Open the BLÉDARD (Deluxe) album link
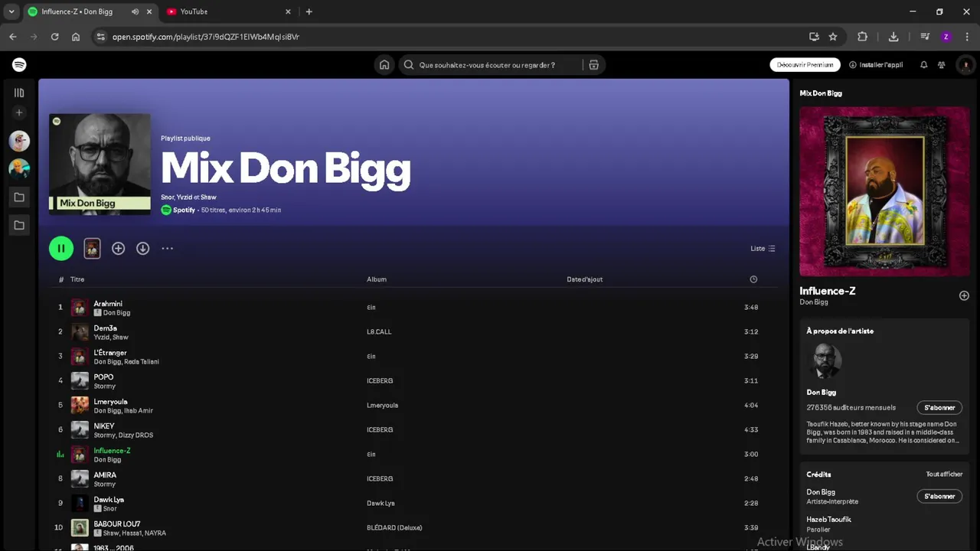This screenshot has width=980, height=551. click(394, 528)
